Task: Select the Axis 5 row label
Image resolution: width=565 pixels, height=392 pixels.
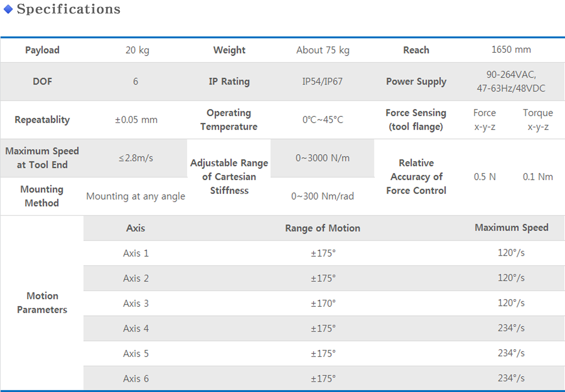Action: pos(136,353)
